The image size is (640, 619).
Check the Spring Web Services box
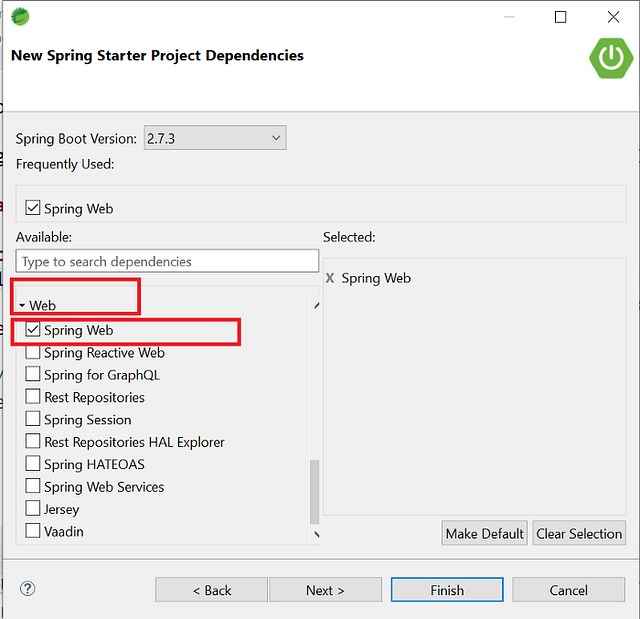click(x=33, y=486)
